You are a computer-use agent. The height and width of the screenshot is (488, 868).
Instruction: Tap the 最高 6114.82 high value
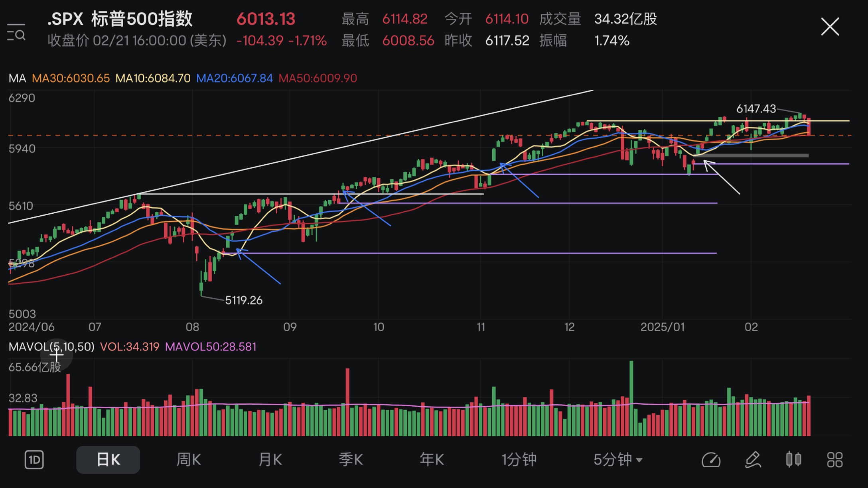(385, 19)
